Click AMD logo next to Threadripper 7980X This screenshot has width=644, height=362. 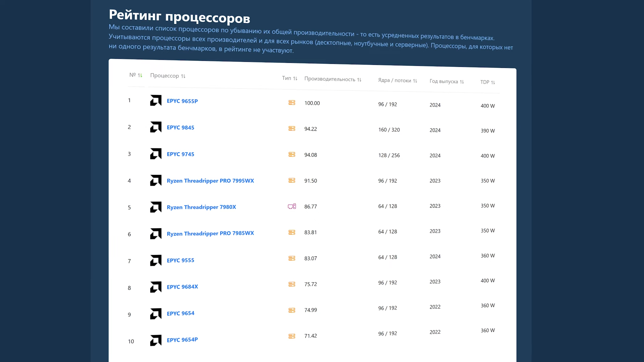[x=156, y=207]
